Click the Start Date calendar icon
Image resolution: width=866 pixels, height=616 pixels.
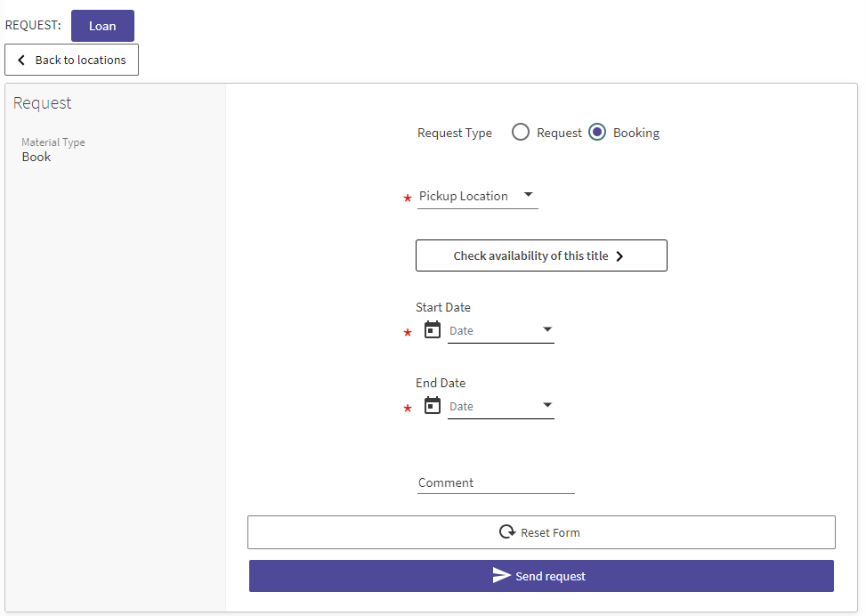click(433, 330)
